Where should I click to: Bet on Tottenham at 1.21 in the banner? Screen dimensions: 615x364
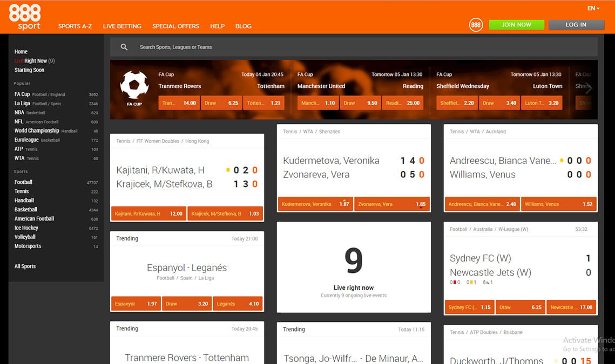click(263, 103)
